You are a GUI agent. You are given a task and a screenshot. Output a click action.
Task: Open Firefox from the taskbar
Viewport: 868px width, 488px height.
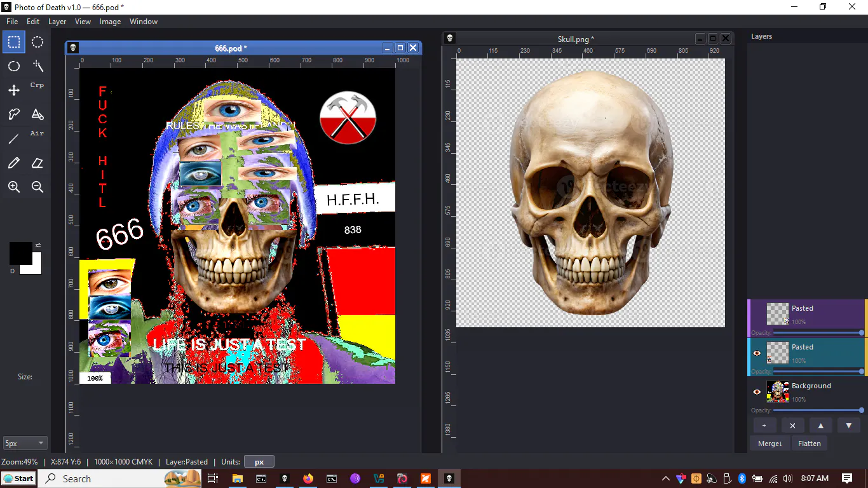coord(308,478)
